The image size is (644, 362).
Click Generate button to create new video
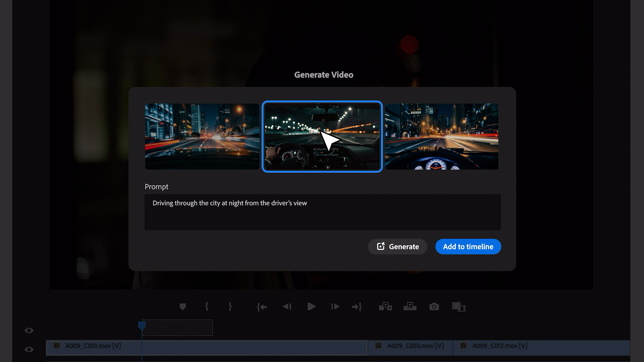(x=397, y=247)
